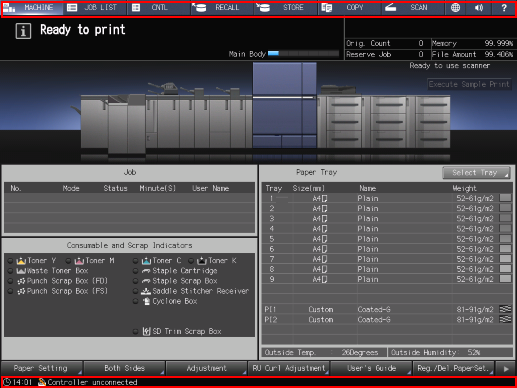Click the Punch Scrap Box (FD) indicator circle
Screen dimensions: 517x388
(x=11, y=281)
